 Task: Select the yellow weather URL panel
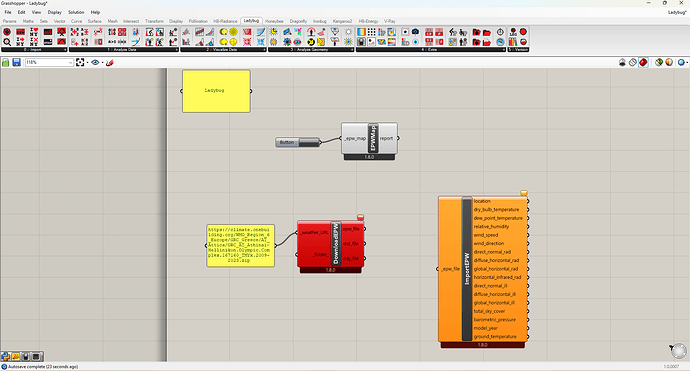point(240,246)
